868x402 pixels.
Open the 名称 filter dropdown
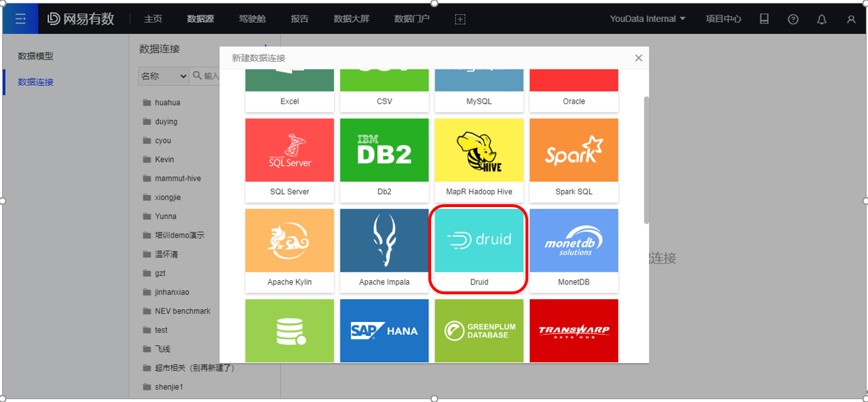click(x=164, y=76)
